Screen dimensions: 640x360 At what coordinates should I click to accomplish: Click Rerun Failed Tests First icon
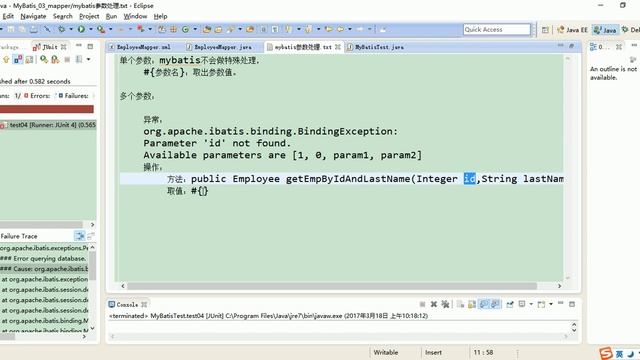(x=55, y=60)
